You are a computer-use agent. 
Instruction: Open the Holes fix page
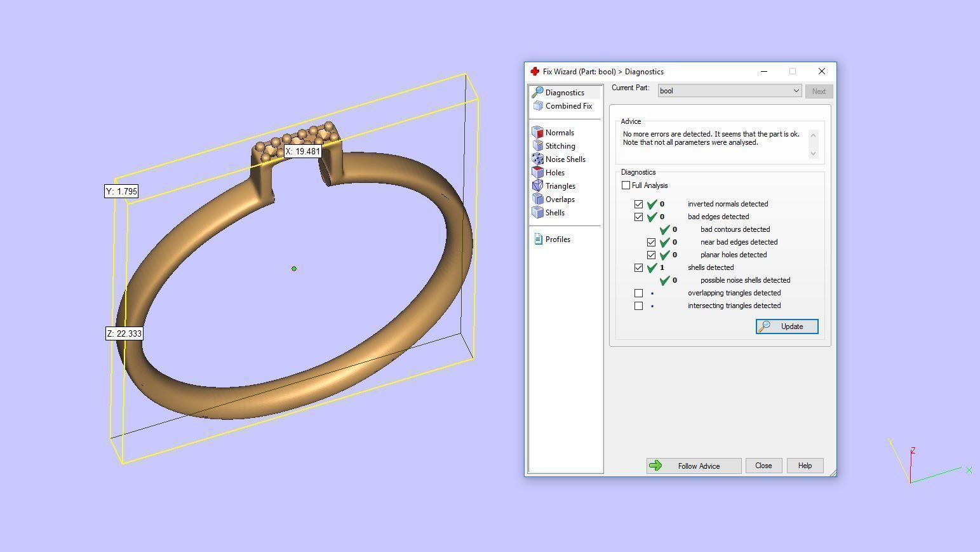click(x=554, y=173)
